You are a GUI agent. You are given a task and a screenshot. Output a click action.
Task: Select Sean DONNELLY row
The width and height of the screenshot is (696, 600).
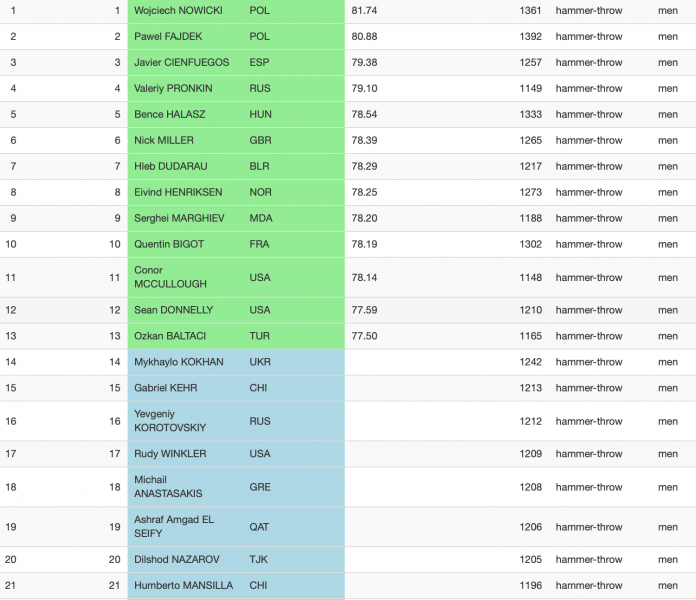point(348,310)
